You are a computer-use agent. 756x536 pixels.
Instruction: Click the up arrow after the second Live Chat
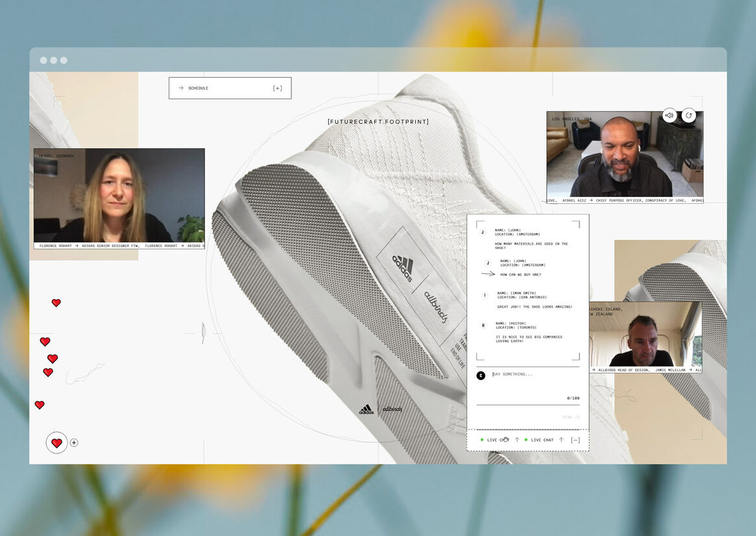coord(561,440)
